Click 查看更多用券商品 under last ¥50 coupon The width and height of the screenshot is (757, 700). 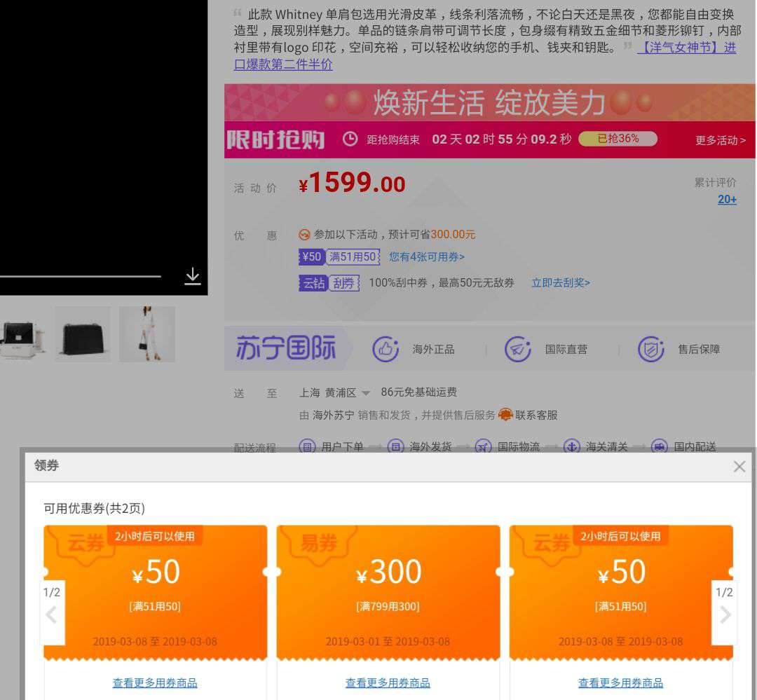click(620, 682)
